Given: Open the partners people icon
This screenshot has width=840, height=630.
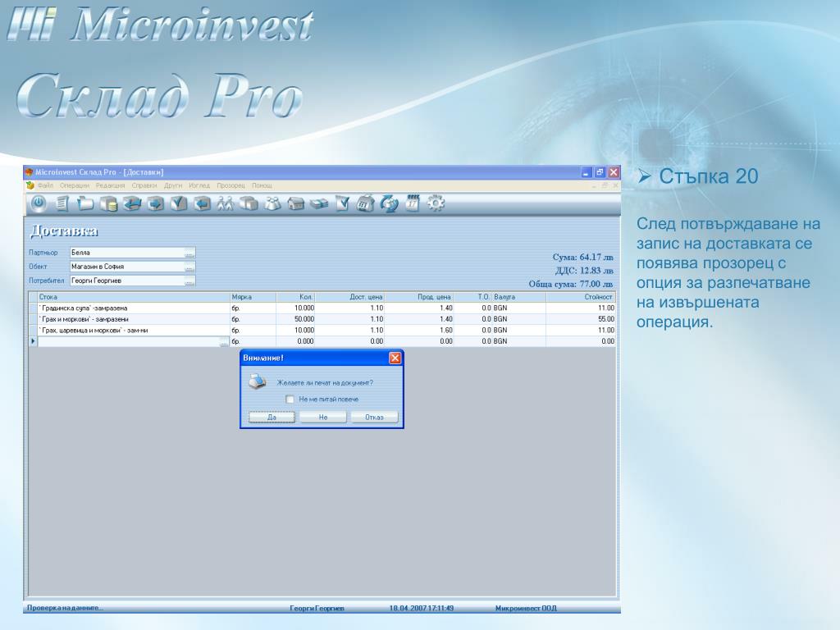Looking at the screenshot, I should pos(225,203).
